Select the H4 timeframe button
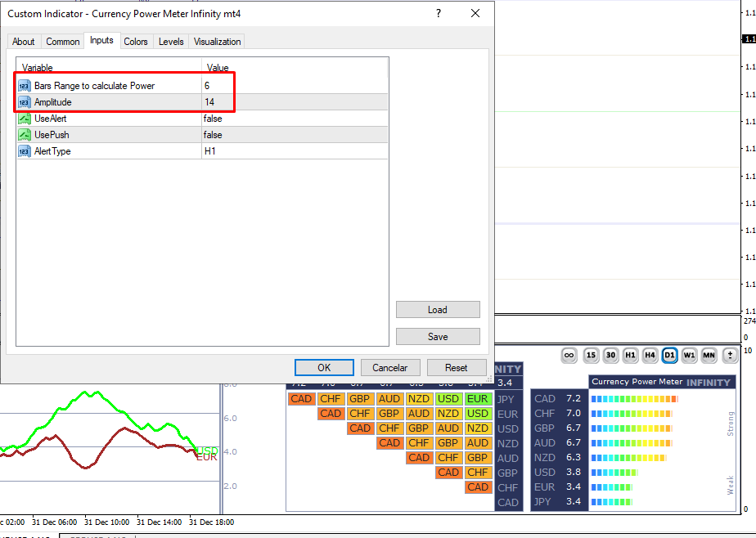Screen dimensions: 756x538 point(650,356)
